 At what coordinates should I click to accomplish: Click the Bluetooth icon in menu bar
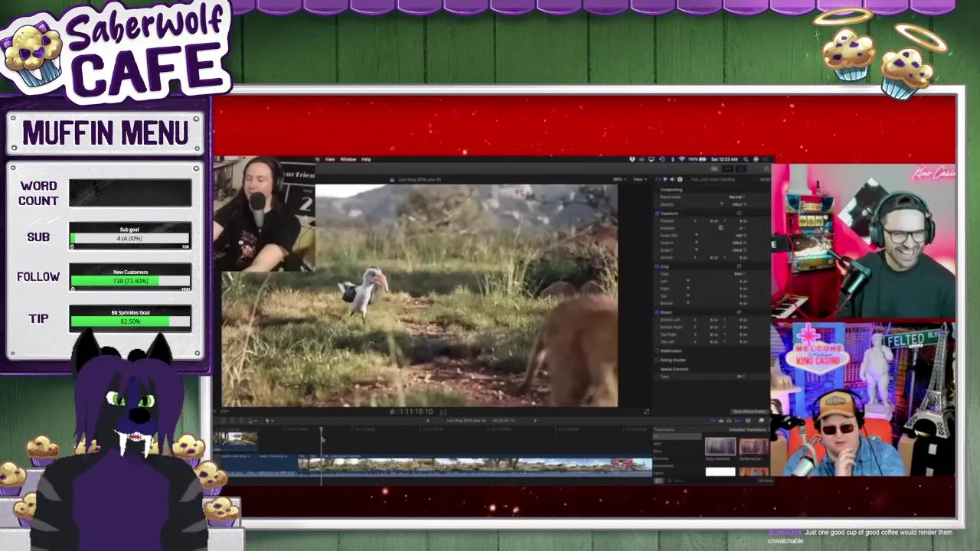point(672,159)
